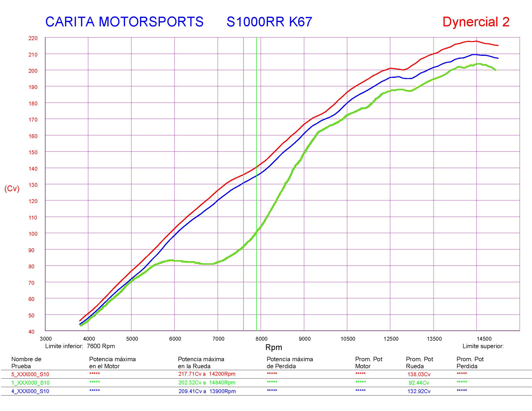Select test name 5_XXX000_S10
The height and width of the screenshot is (411, 532).
click(30, 374)
